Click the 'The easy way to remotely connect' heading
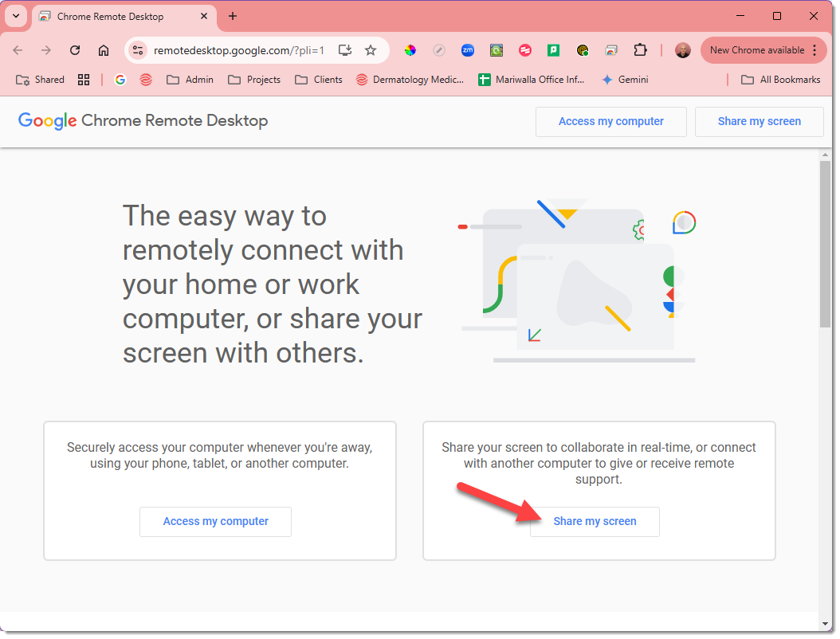This screenshot has width=840, height=639. (x=272, y=284)
